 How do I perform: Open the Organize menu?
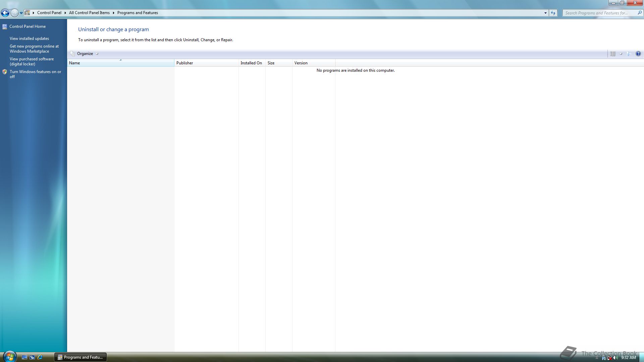click(85, 54)
